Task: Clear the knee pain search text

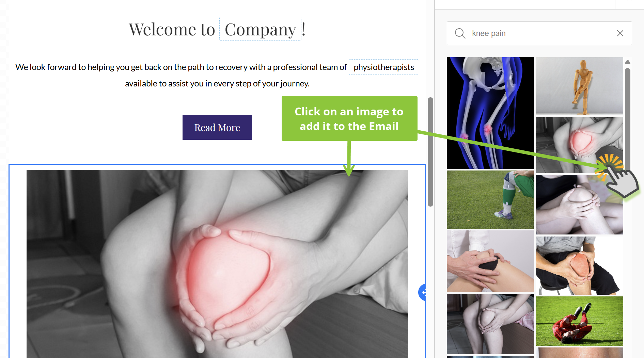Action: pos(620,33)
